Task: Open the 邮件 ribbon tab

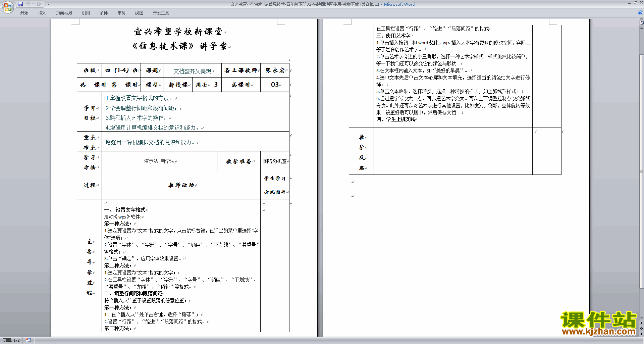Action: [x=104, y=13]
